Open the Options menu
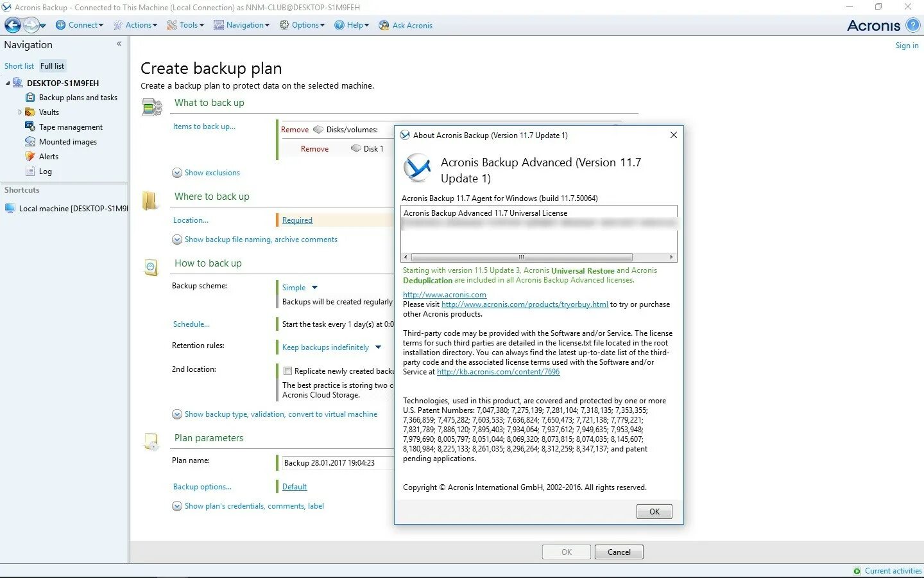The height and width of the screenshot is (578, 924). 302,25
